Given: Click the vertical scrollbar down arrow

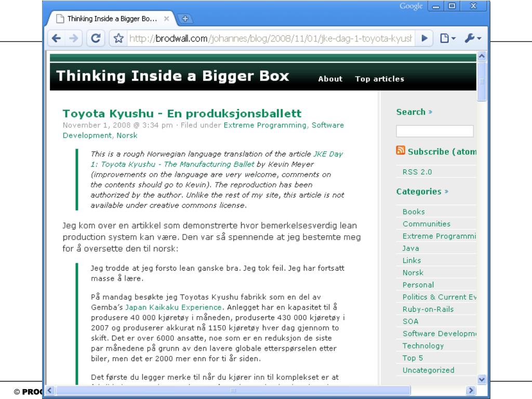Looking at the screenshot, I should (482, 379).
